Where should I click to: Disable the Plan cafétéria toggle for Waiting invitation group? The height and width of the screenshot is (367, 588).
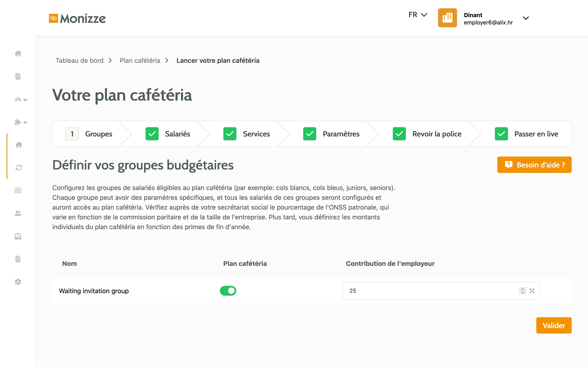pyautogui.click(x=228, y=291)
